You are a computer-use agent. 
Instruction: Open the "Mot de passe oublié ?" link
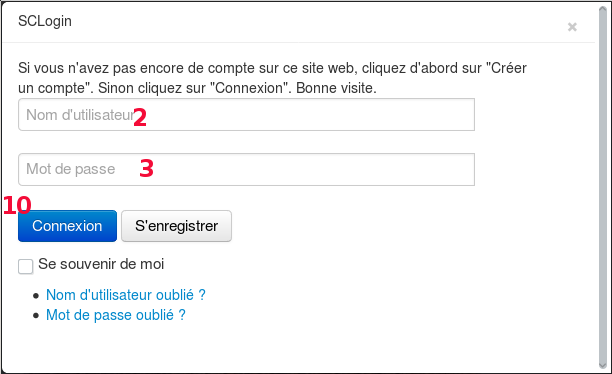[116, 315]
